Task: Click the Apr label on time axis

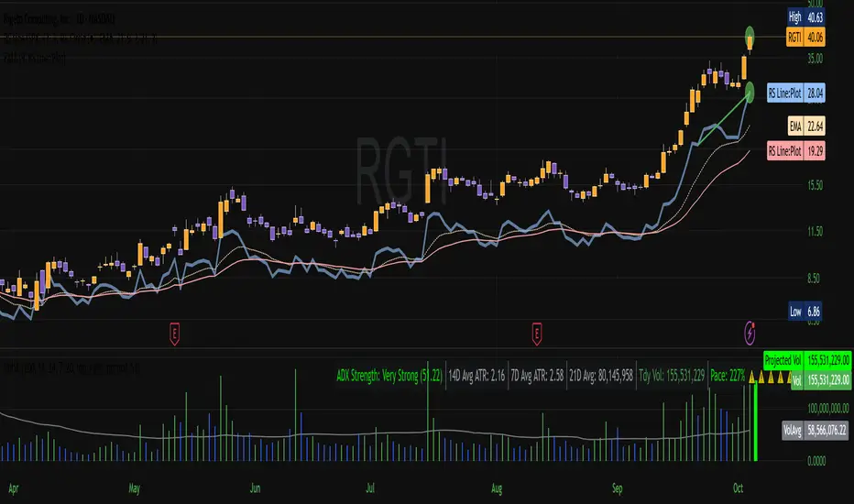Action: 14,488
